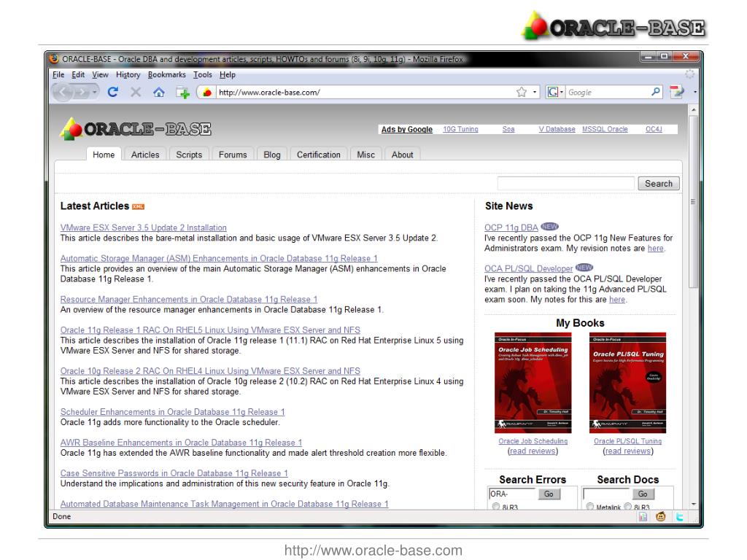Open the View menu
This screenshot has width=747, height=560.
[x=100, y=75]
